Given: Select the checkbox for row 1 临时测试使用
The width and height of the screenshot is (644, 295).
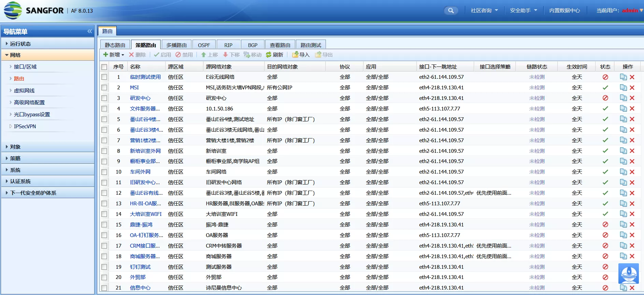Looking at the screenshot, I should pyautogui.click(x=104, y=77).
